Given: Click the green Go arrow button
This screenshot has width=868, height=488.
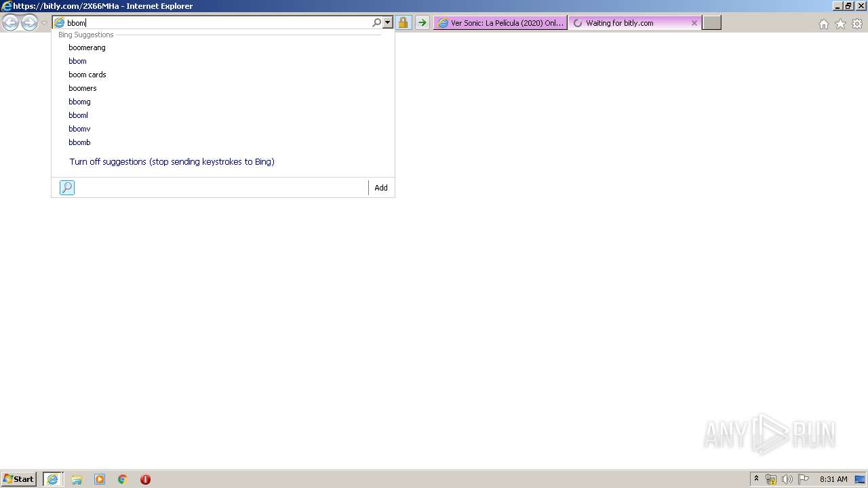Looking at the screenshot, I should (x=422, y=22).
